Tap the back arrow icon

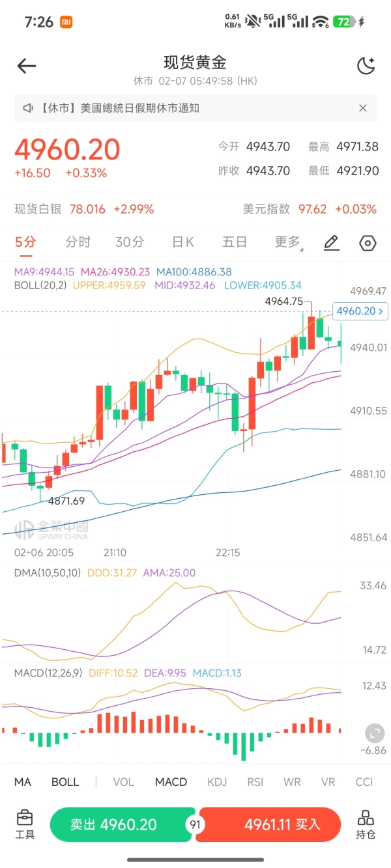[27, 66]
